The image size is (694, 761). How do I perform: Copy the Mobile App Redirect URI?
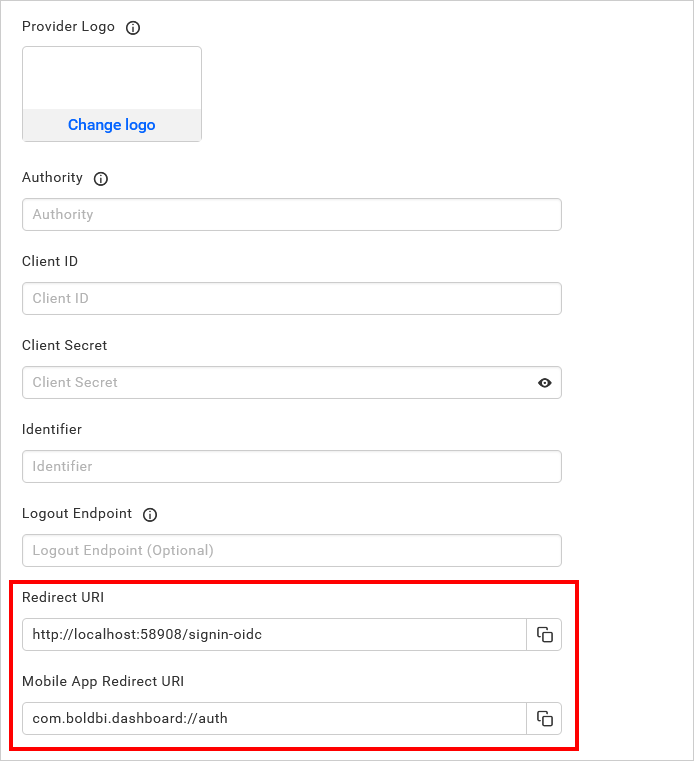tap(544, 719)
